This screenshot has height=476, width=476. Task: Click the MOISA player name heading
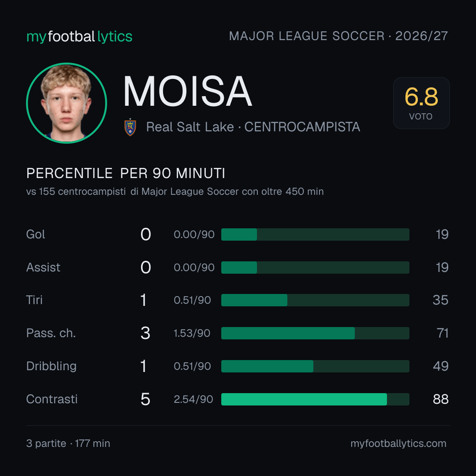coord(187,91)
